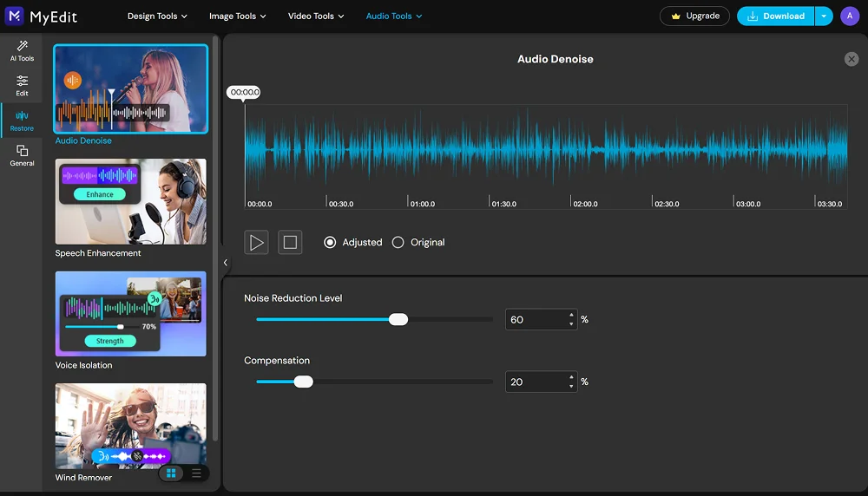Screen dimensions: 868x496
Task: Switch to grid view of tools
Action: [x=171, y=473]
